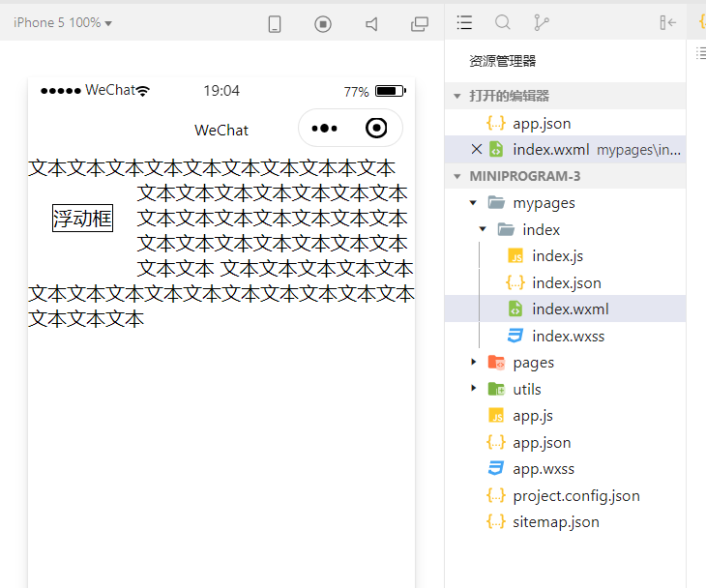This screenshot has height=588, width=706.
Task: Open the search magnifier icon
Action: click(x=503, y=22)
